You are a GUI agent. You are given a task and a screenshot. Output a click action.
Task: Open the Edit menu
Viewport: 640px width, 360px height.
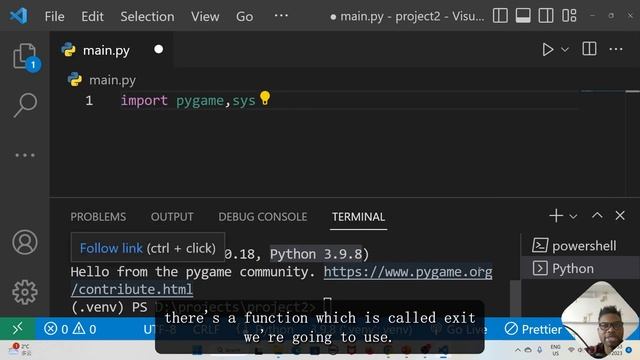[92, 16]
